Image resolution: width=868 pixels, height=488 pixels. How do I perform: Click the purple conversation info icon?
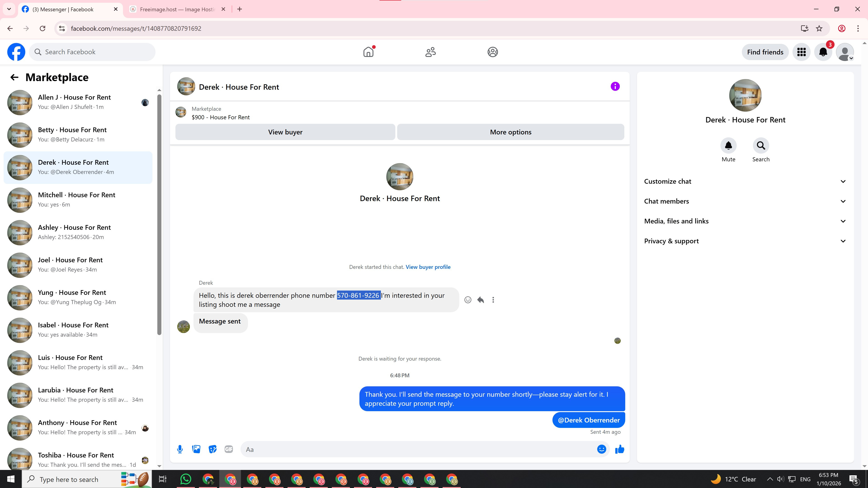tap(615, 87)
